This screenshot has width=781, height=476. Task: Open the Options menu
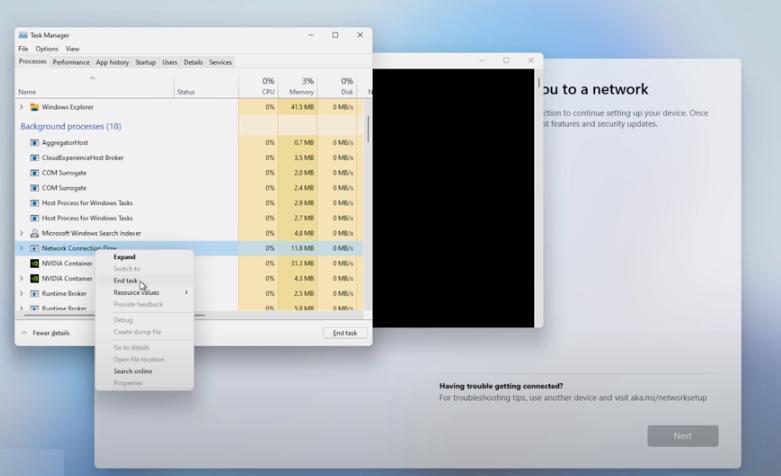[x=47, y=49]
